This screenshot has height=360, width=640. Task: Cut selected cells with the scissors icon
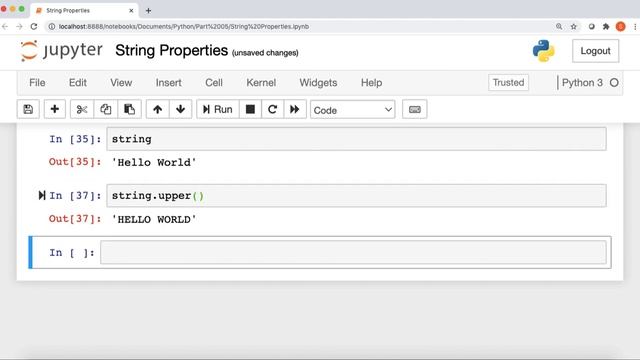pyautogui.click(x=82, y=109)
